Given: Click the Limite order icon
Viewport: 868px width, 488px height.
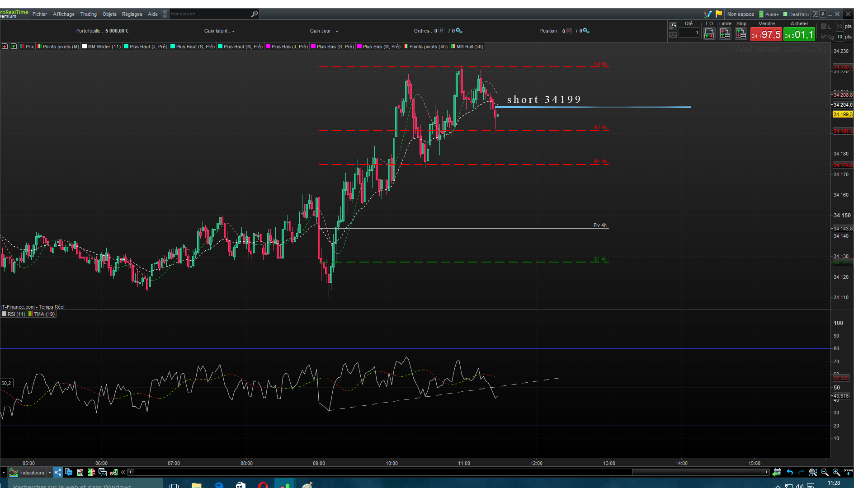Looking at the screenshot, I should point(725,33).
